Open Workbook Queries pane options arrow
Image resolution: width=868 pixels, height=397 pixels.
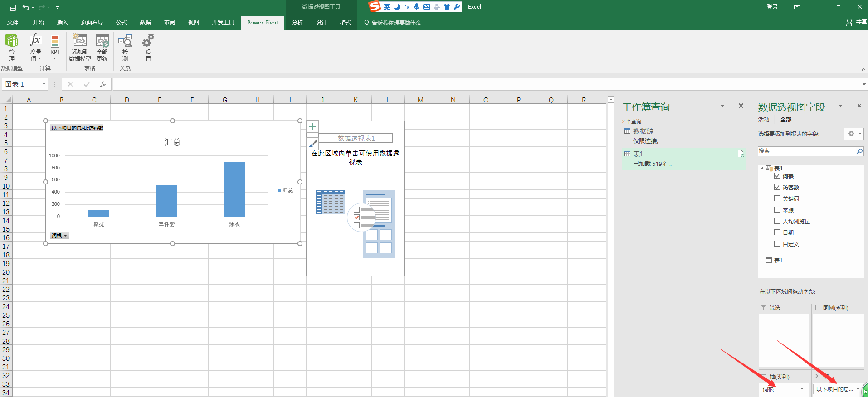pyautogui.click(x=722, y=106)
